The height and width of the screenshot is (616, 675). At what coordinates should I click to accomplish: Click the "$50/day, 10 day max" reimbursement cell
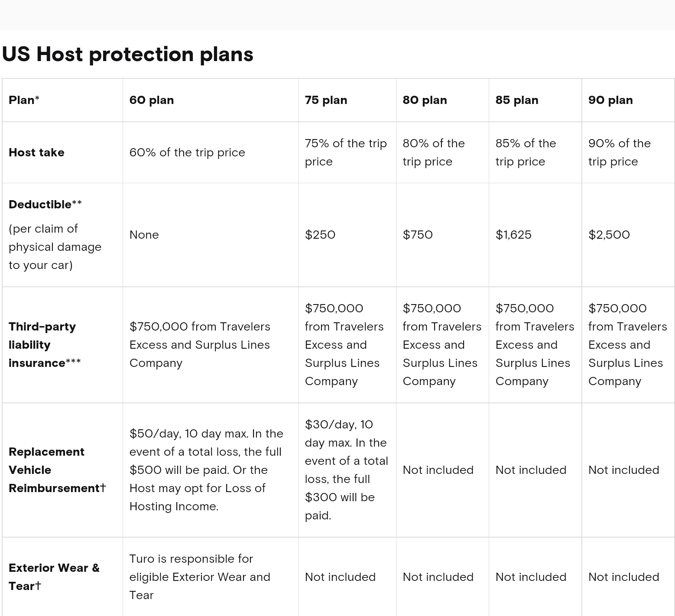click(x=206, y=470)
